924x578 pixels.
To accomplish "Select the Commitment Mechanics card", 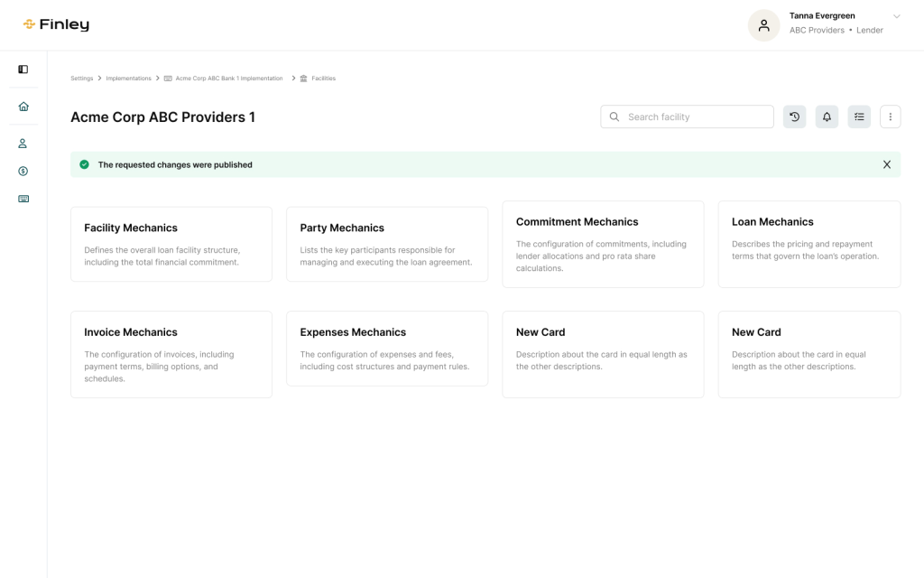I will tap(602, 244).
